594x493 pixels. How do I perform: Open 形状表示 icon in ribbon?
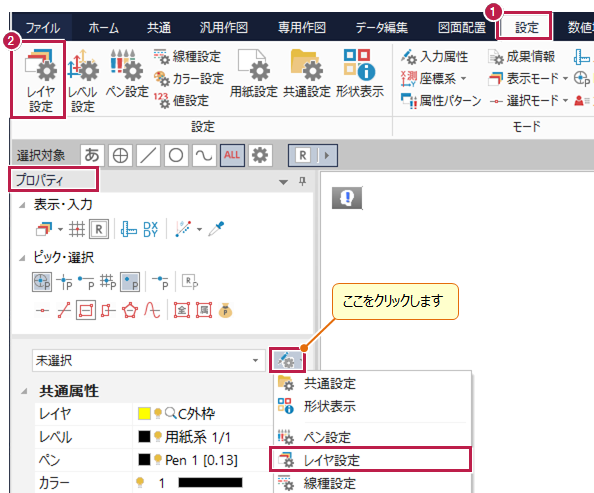(360, 74)
